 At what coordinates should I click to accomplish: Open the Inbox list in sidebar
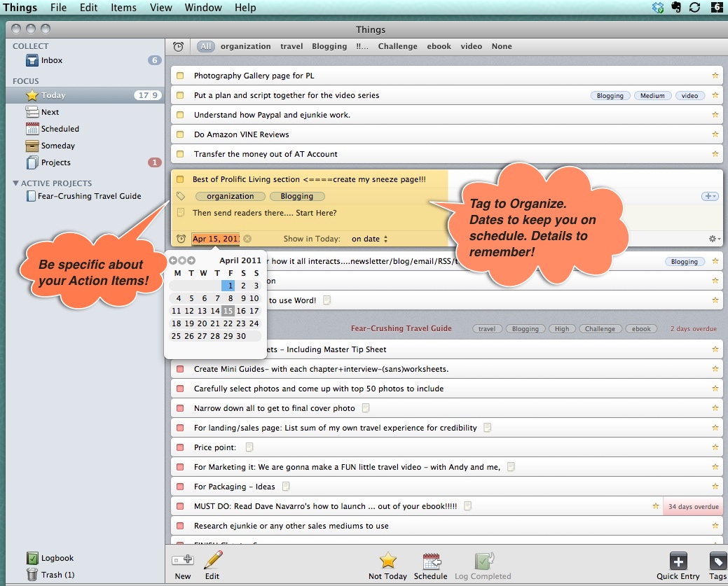(x=44, y=60)
